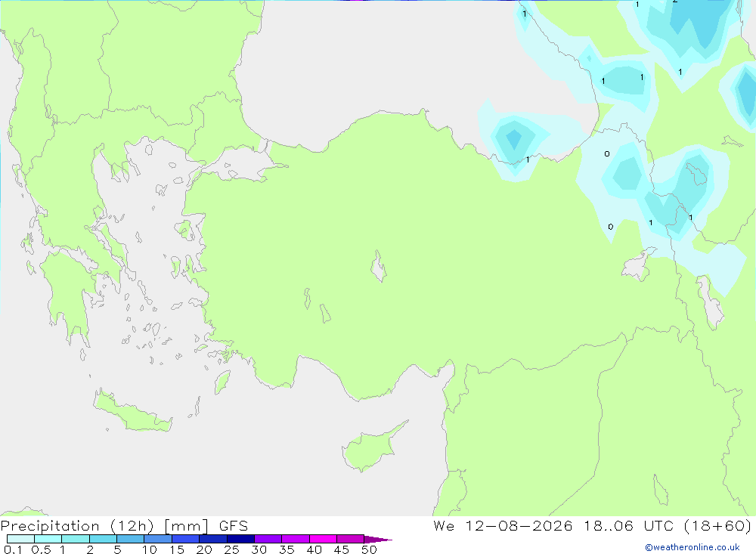Click the legend value '45'
This screenshot has height=554, width=756.
(342, 549)
